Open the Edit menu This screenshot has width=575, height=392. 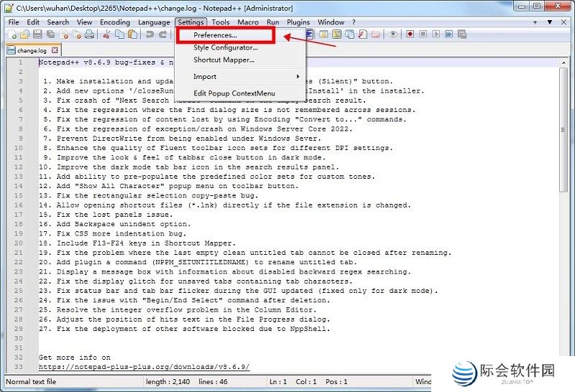pyautogui.click(x=33, y=22)
